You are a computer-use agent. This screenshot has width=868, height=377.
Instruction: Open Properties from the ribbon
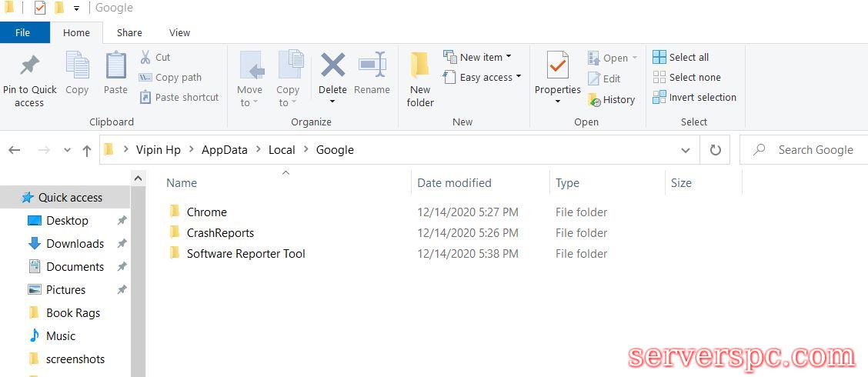557,67
